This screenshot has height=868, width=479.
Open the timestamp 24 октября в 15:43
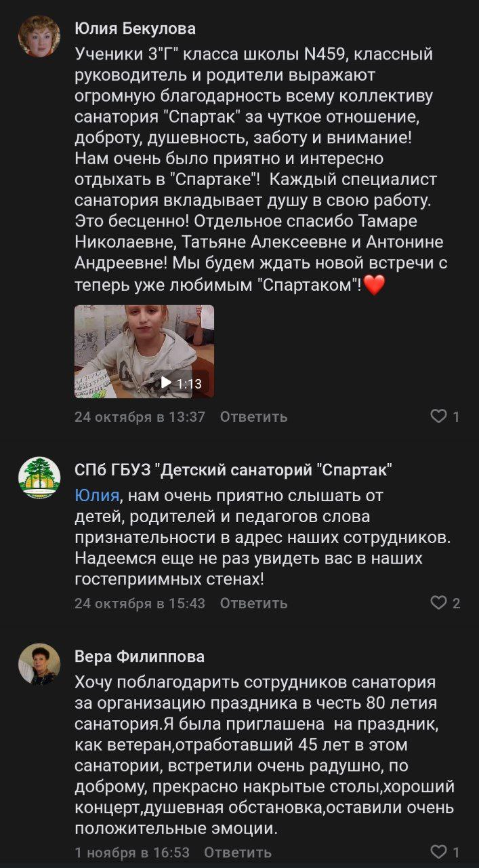[140, 603]
